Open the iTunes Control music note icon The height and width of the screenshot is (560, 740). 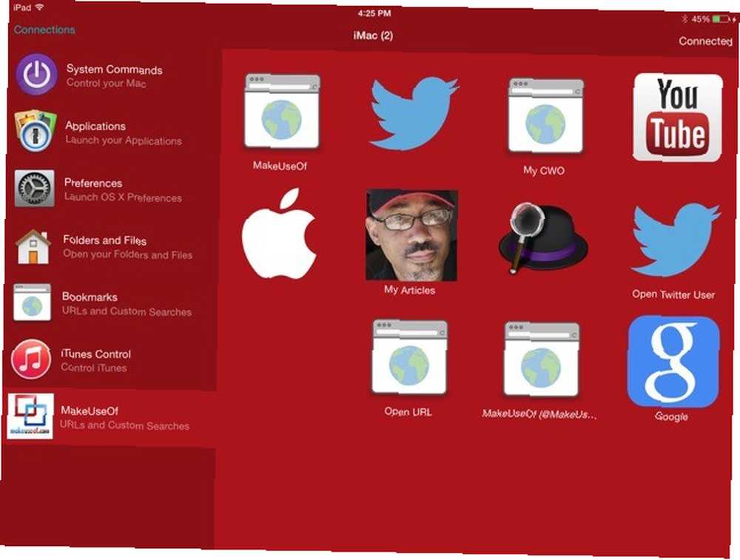(31, 359)
